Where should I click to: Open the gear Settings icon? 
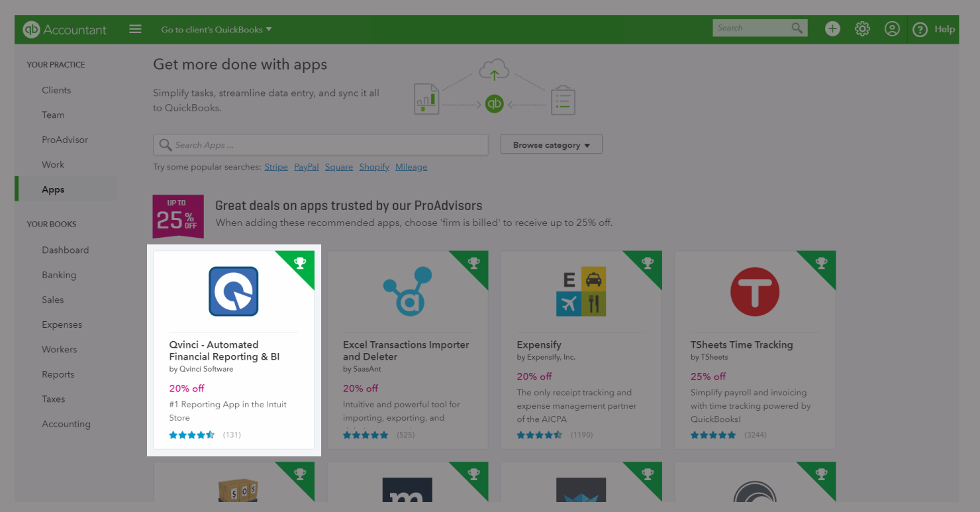click(x=861, y=28)
